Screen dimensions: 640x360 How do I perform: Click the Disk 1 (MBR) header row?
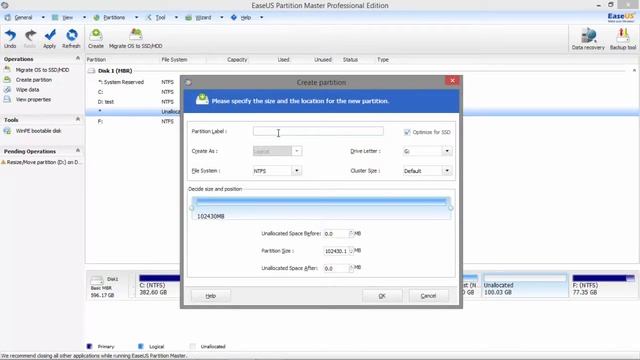coord(115,71)
